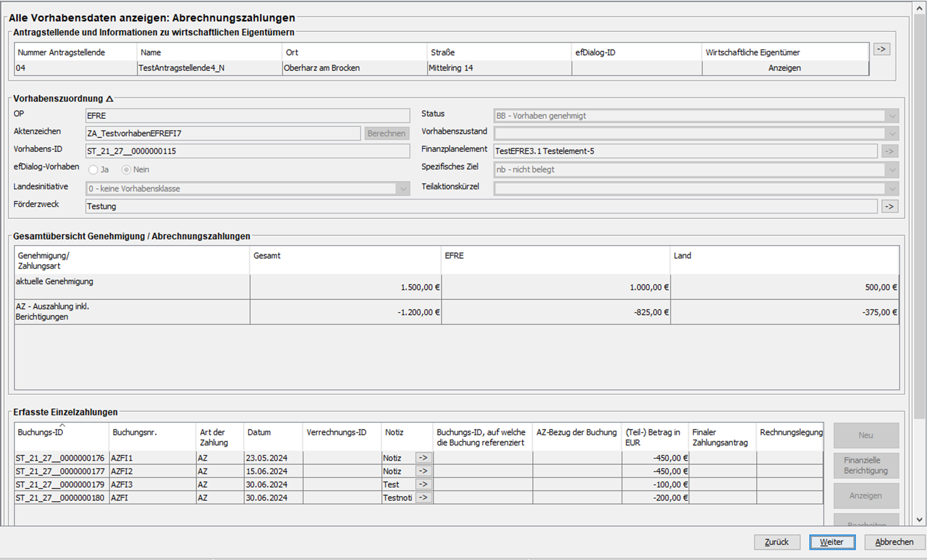This screenshot has width=927, height=560.
Task: Click Gesamt value 1.500,00 €
Action: point(420,288)
